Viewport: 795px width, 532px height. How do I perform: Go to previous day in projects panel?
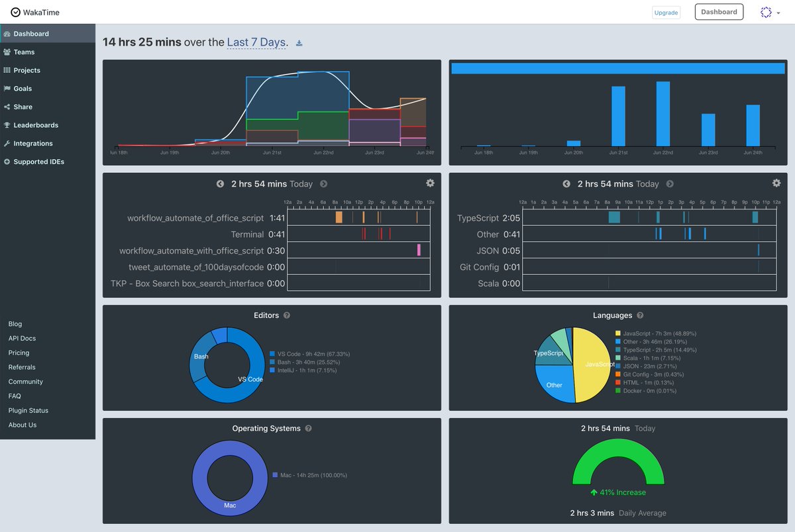click(x=220, y=184)
